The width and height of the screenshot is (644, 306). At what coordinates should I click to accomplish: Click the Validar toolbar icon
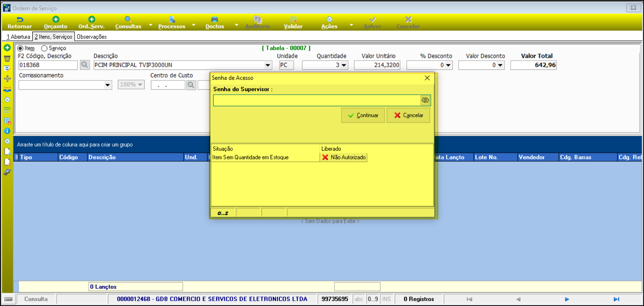tap(293, 19)
